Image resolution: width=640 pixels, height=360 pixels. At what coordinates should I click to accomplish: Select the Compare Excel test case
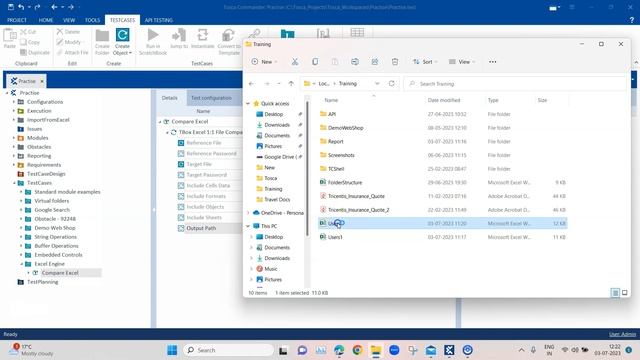(x=60, y=273)
